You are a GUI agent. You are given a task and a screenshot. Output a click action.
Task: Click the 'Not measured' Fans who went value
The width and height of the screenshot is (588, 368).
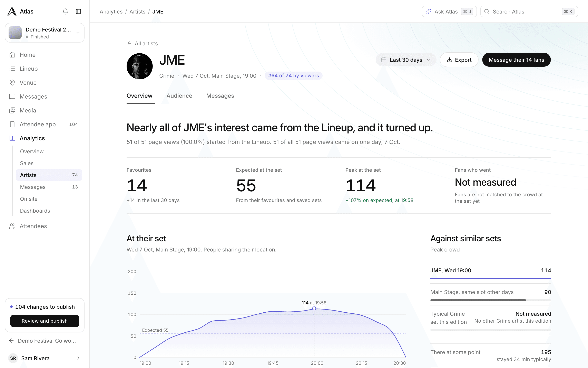485,182
